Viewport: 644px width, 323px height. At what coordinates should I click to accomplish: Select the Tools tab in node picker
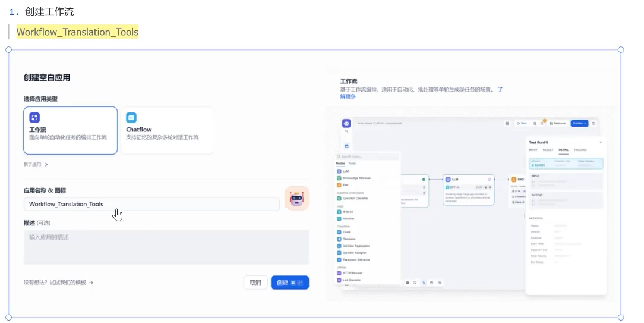coord(352,164)
